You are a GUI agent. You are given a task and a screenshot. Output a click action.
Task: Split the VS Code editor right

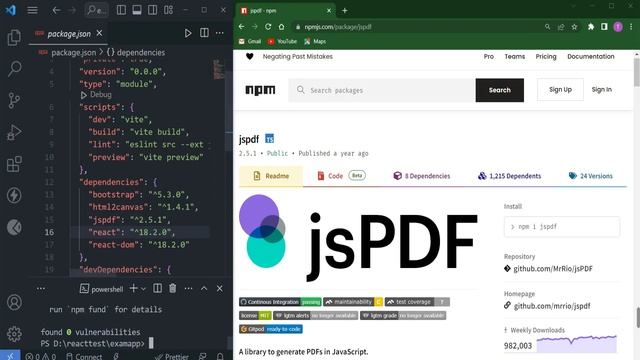204,33
